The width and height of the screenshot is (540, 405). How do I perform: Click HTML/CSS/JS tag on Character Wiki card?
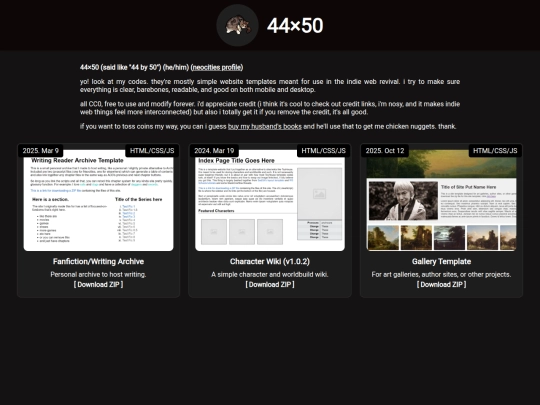coord(323,150)
